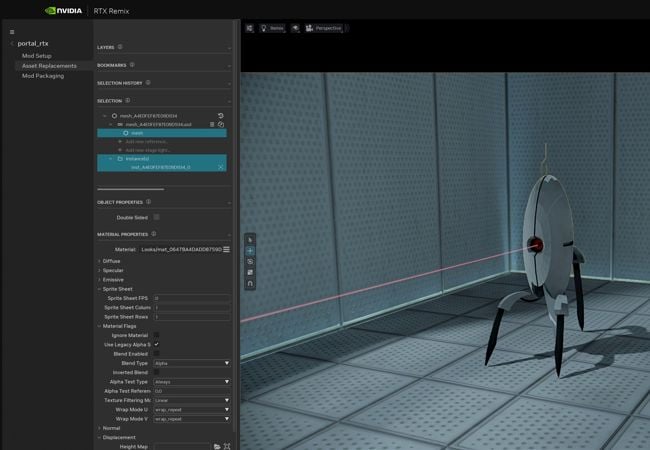Open the Mod Packaging page
Screen dimensions: 650x450
(43, 76)
